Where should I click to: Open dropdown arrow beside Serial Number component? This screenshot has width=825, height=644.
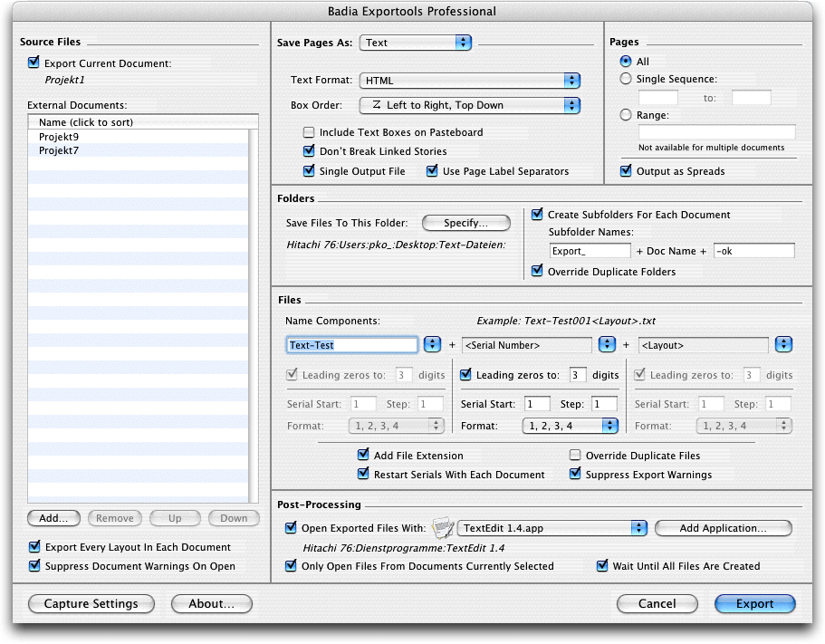click(607, 344)
